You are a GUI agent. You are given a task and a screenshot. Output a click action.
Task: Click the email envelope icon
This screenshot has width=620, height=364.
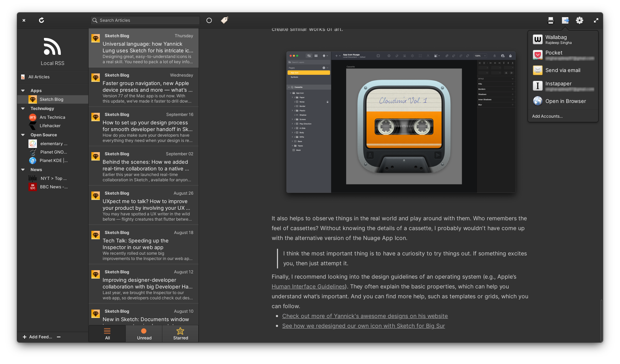tap(537, 70)
